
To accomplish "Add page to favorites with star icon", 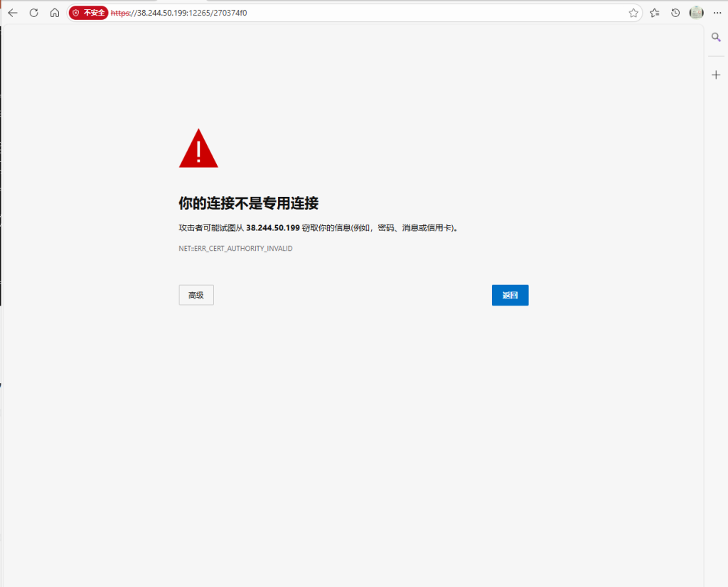I will [633, 13].
